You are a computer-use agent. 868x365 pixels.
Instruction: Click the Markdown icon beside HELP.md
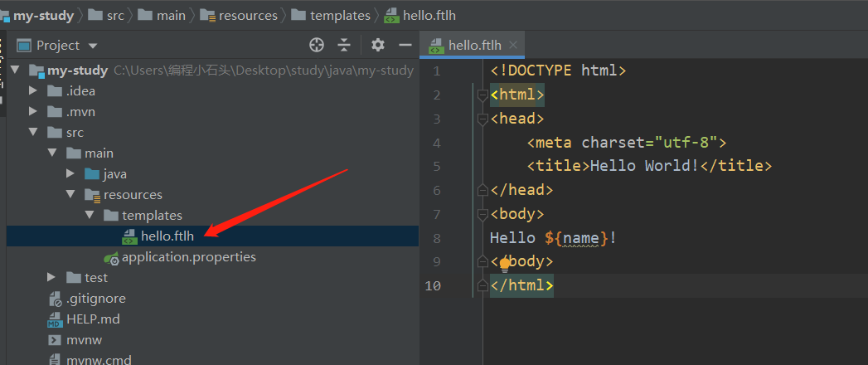tap(55, 319)
